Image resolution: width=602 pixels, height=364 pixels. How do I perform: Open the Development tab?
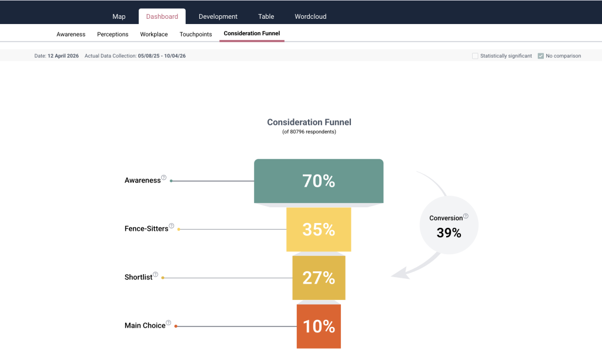click(x=218, y=16)
